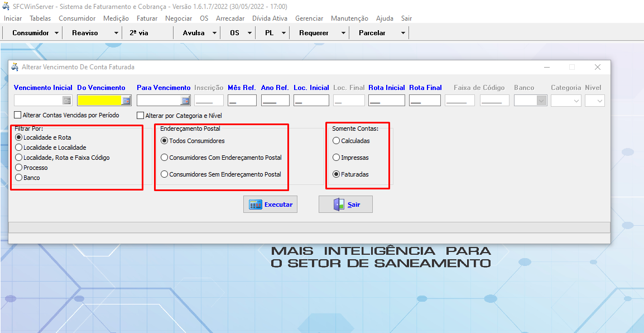Select Calculadas under Somente Contas
The height and width of the screenshot is (333, 644).
pyautogui.click(x=336, y=141)
